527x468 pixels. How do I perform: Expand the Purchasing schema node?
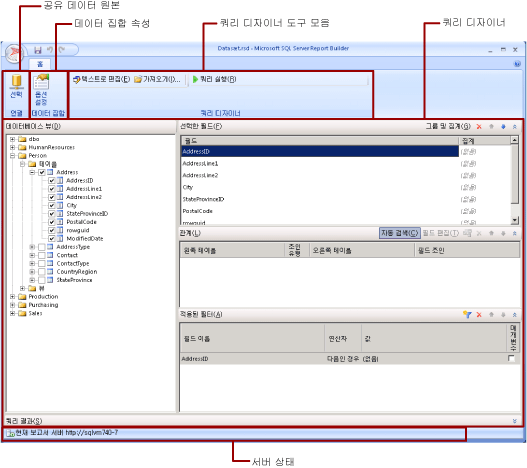point(12,305)
